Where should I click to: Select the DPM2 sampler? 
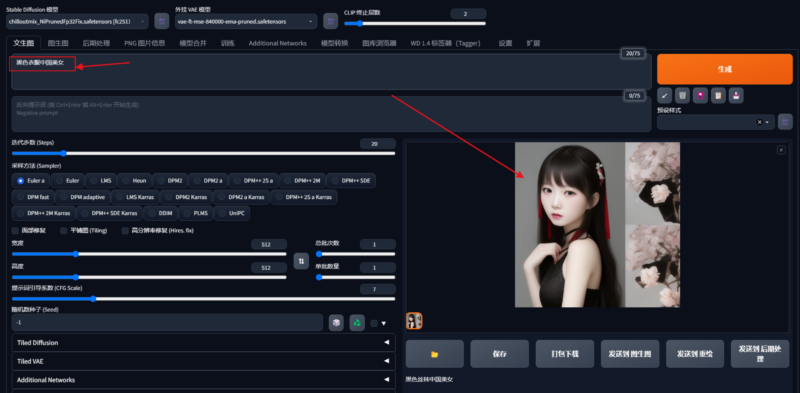coord(170,181)
